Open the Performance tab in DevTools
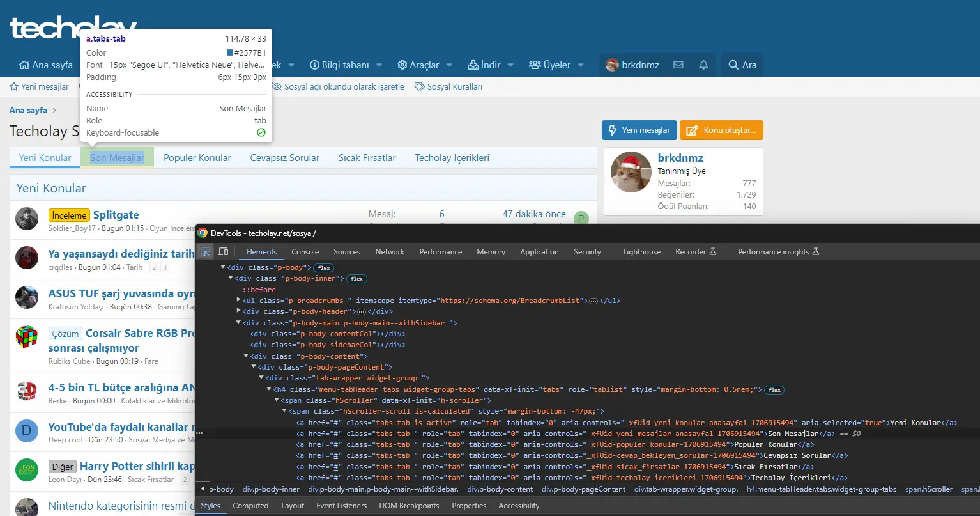 pos(440,252)
